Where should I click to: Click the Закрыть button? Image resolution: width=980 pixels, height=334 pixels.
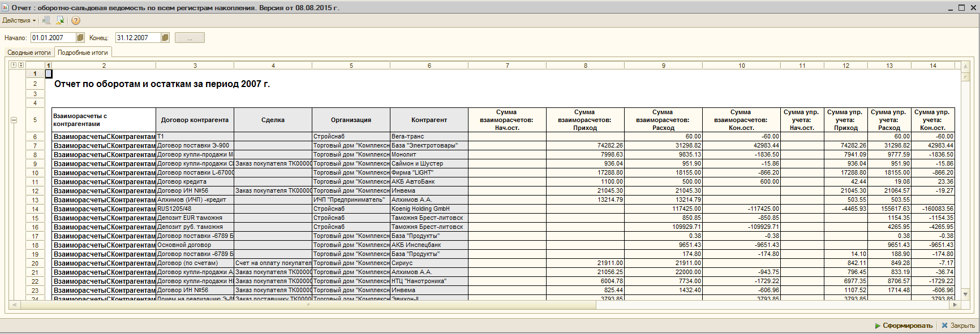click(x=958, y=326)
